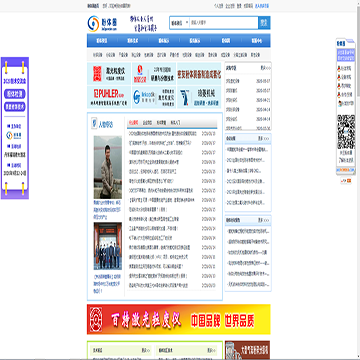Click the 百特激光粒度仪 wide banner
Viewport: 360px width, 360px height.
coord(179,319)
